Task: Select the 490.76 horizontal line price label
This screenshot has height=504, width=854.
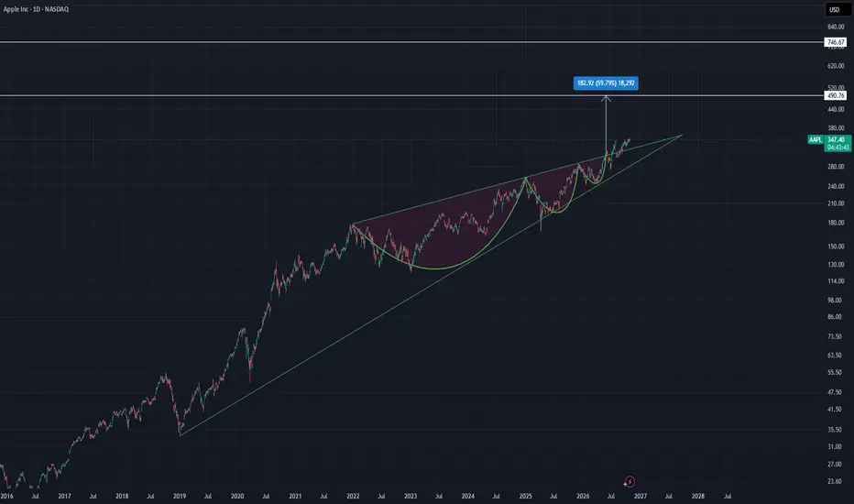Action: pos(836,95)
